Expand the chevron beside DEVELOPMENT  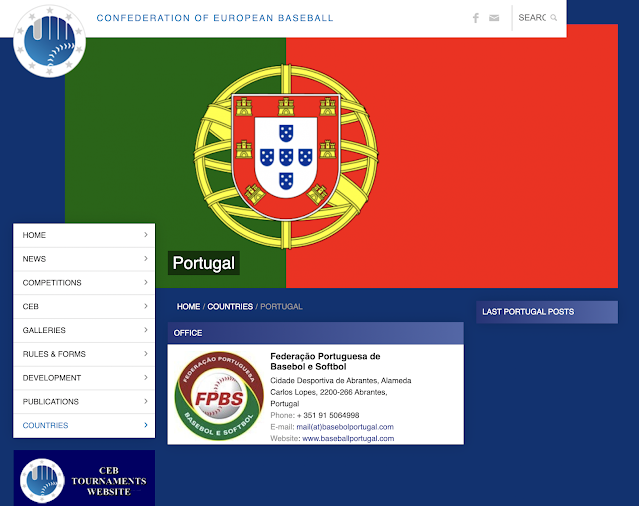coord(146,377)
